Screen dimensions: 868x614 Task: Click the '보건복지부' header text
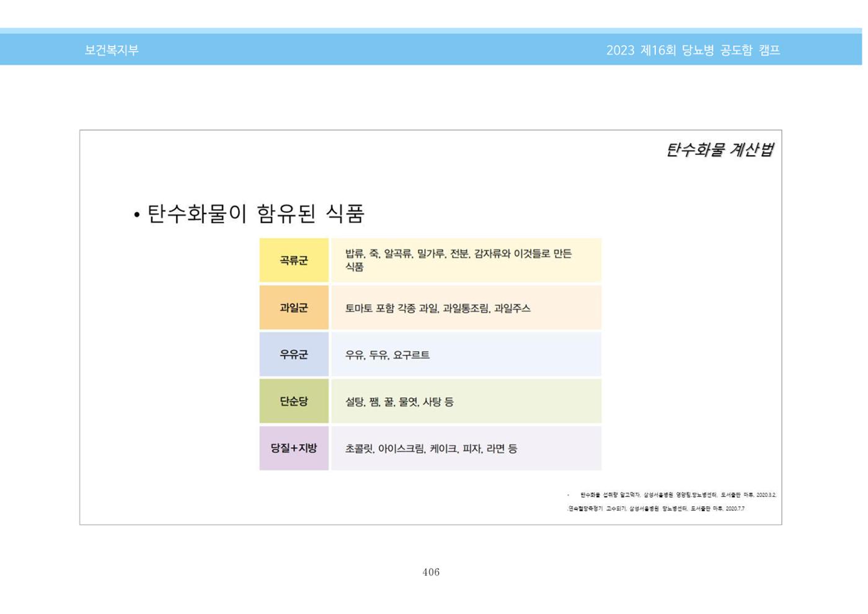tap(112, 50)
